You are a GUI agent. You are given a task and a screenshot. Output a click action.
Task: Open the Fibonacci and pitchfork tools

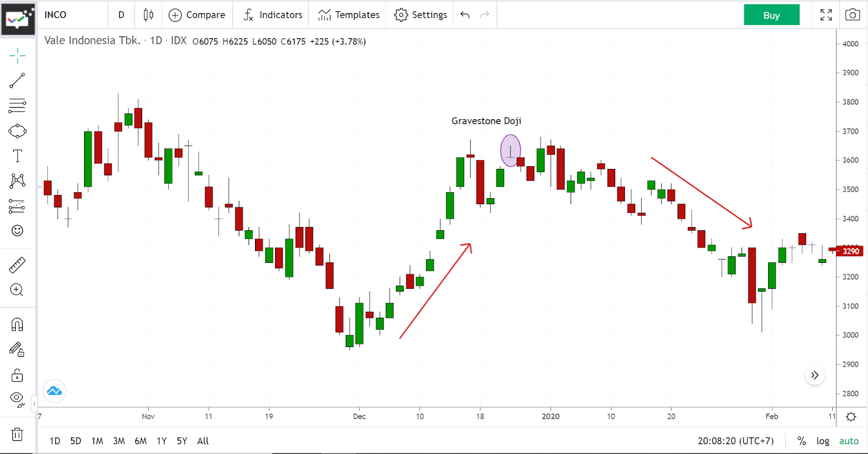pos(17,105)
